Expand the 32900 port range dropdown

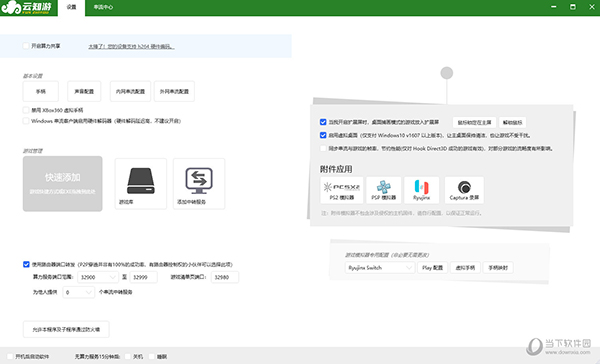click(x=98, y=277)
